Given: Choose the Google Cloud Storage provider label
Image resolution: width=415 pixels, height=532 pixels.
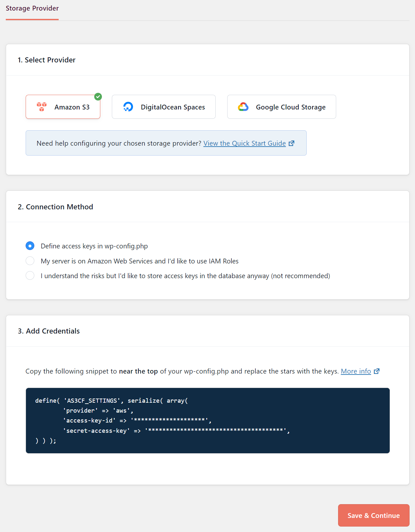Looking at the screenshot, I should pos(291,107).
